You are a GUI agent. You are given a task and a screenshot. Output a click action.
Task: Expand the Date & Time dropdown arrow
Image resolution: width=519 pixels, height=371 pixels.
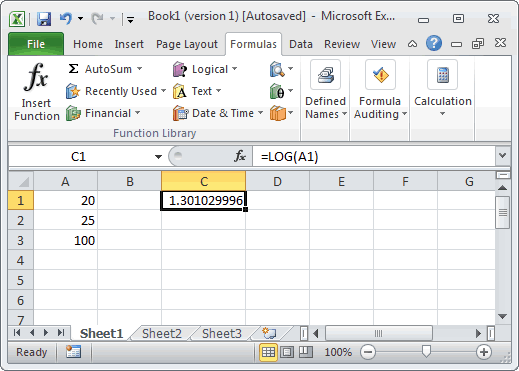pyautogui.click(x=260, y=113)
